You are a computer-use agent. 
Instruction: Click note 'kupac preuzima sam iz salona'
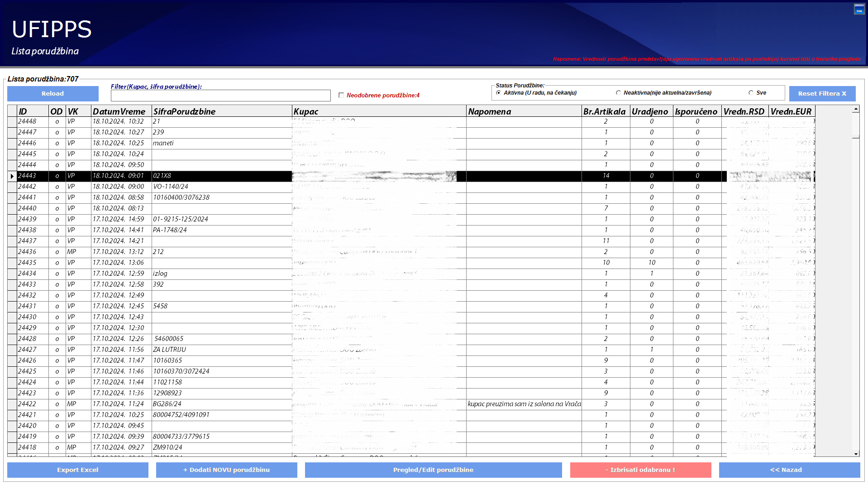(524, 404)
